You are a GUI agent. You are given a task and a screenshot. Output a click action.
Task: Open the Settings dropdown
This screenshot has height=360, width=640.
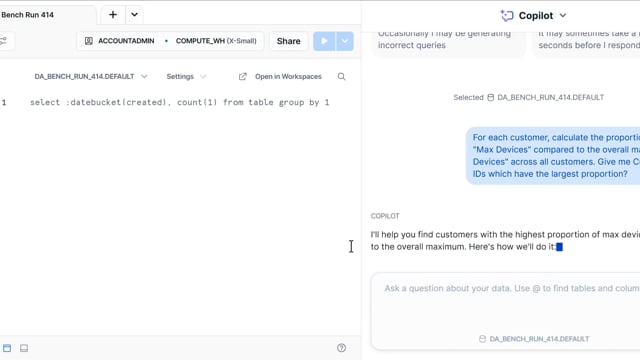[x=186, y=77]
